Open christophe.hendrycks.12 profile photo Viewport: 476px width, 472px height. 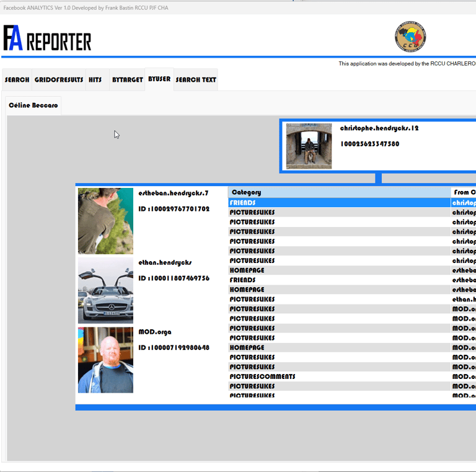pos(309,146)
